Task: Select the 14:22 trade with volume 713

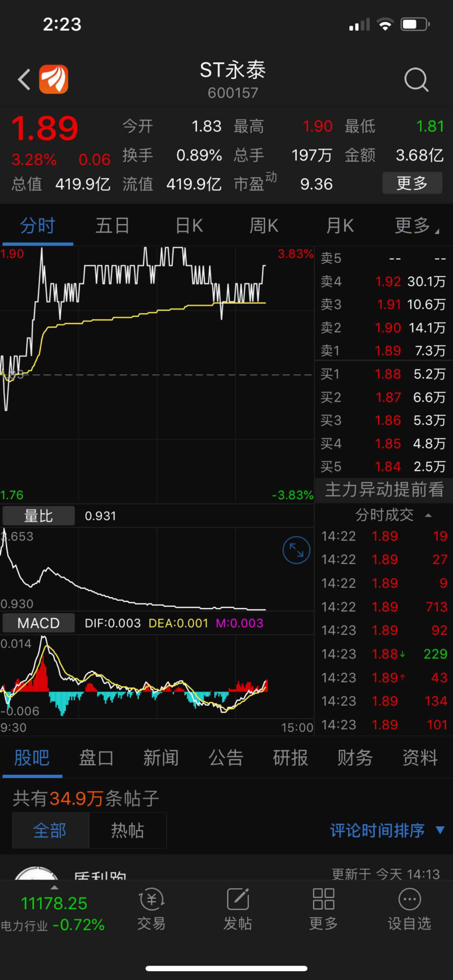Action: coord(384,607)
